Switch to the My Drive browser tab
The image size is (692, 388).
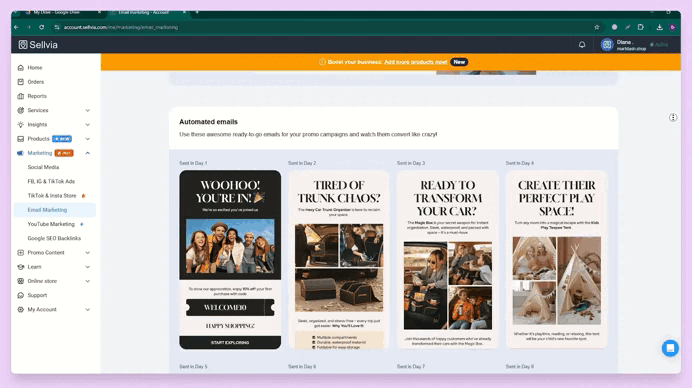[60, 12]
